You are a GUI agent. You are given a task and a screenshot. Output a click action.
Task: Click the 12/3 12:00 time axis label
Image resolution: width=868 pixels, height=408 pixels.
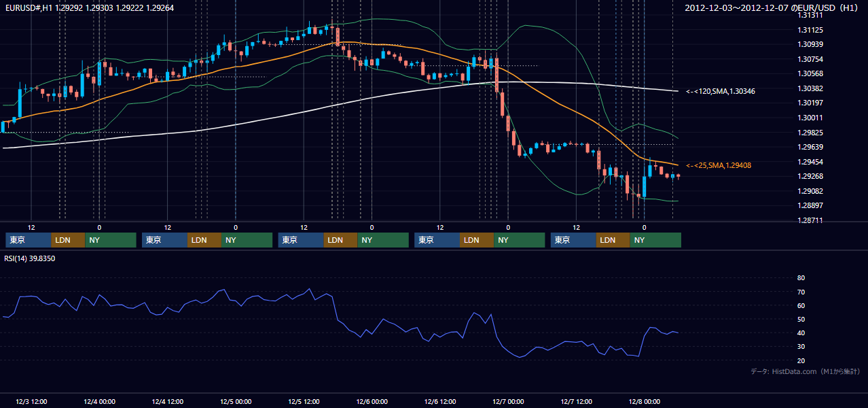[31, 401]
